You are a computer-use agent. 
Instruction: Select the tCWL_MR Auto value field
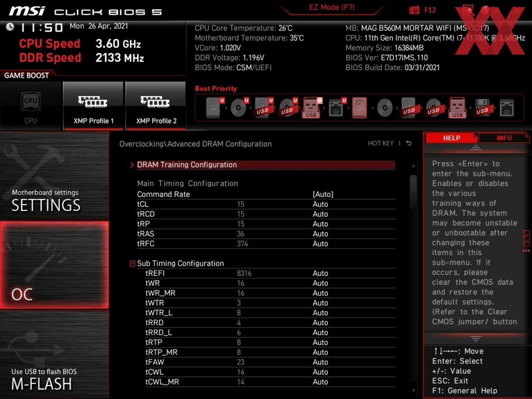(320, 382)
